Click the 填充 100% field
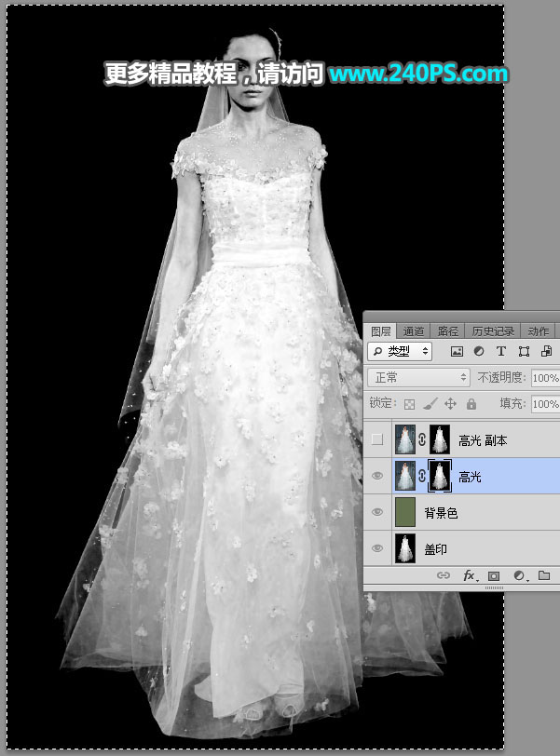The width and height of the screenshot is (560, 756). [x=545, y=403]
